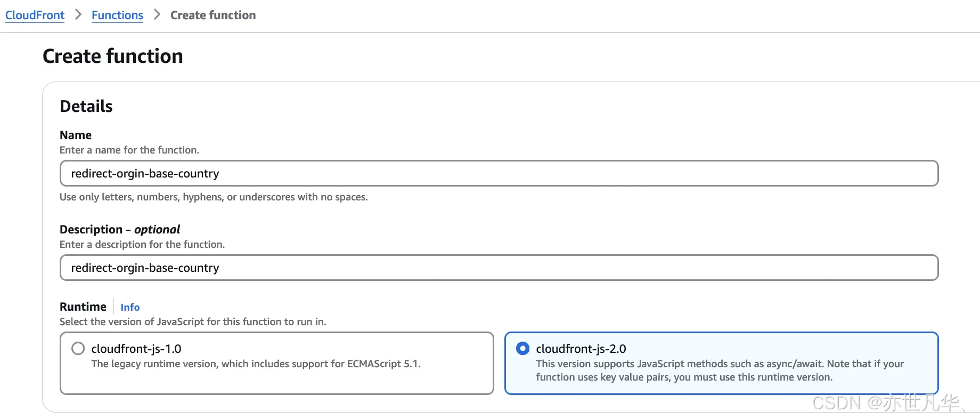
Task: Click the chevron before Create function breadcrumb
Action: click(157, 15)
